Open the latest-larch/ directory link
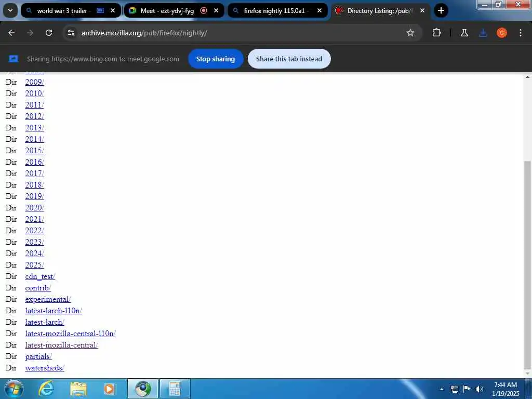Image resolution: width=532 pixels, height=399 pixels. click(x=45, y=322)
